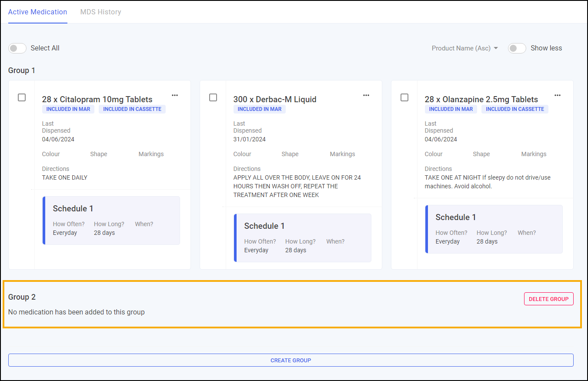Click the Group 2 heading
This screenshot has width=588, height=381.
coord(22,297)
